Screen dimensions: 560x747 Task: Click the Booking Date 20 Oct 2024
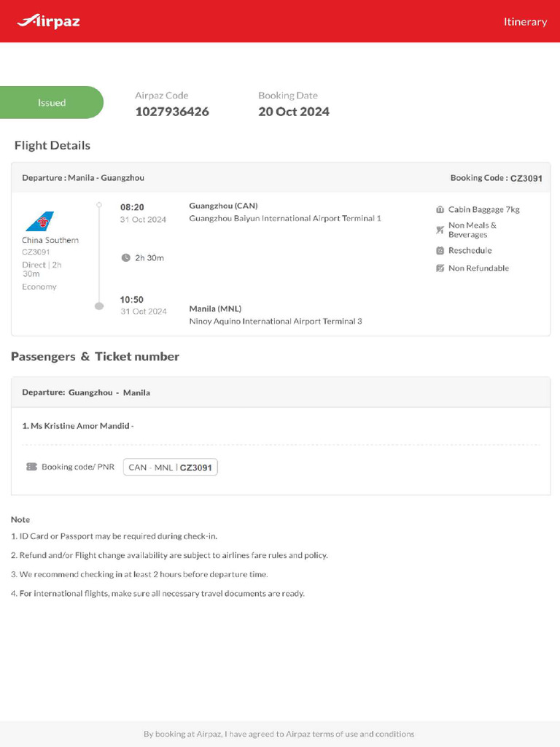point(294,112)
